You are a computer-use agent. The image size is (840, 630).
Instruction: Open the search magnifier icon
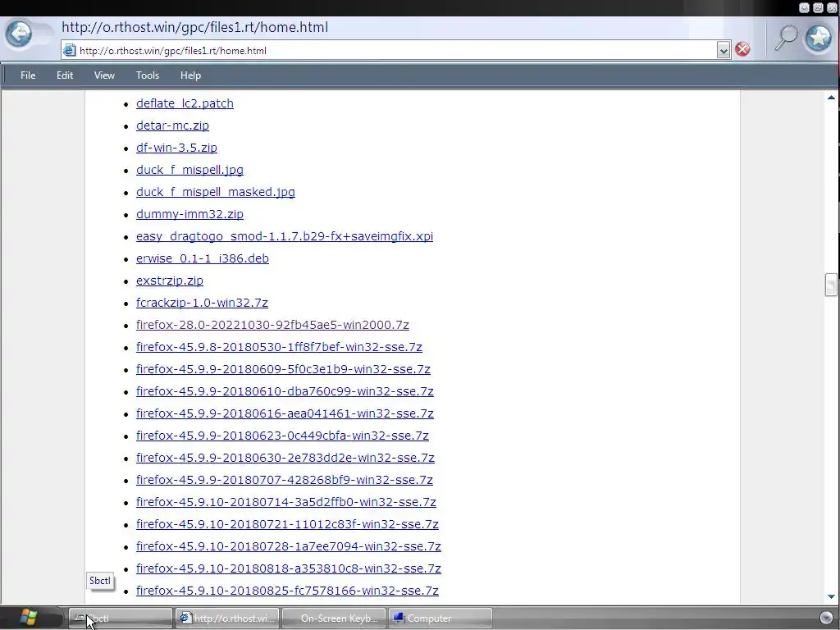(x=786, y=38)
